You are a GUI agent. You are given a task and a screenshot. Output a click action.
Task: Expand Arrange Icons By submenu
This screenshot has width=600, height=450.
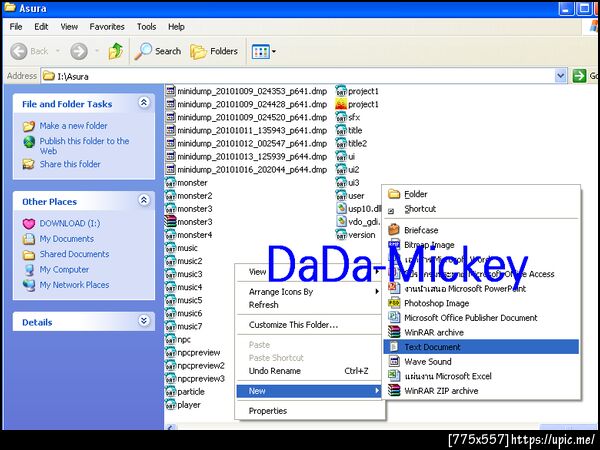coord(309,292)
